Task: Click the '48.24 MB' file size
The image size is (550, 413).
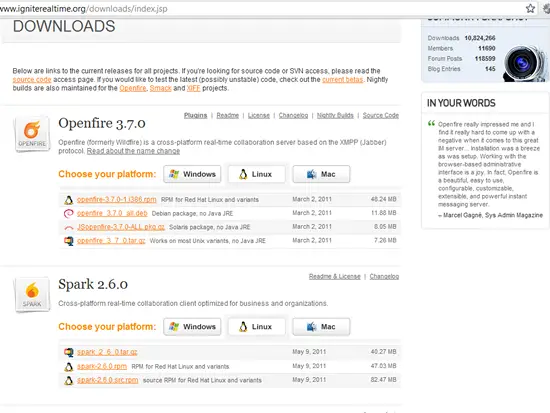Action: click(x=383, y=199)
